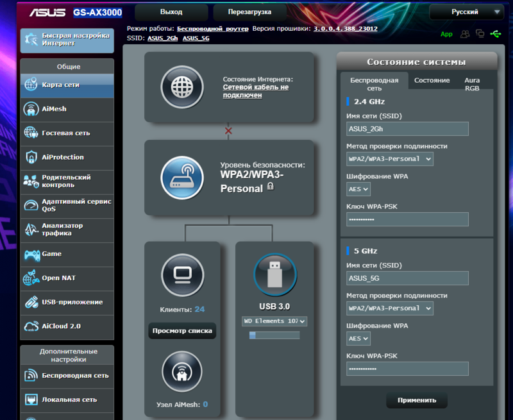
Task: Click the App link in header
Action: (x=446, y=34)
